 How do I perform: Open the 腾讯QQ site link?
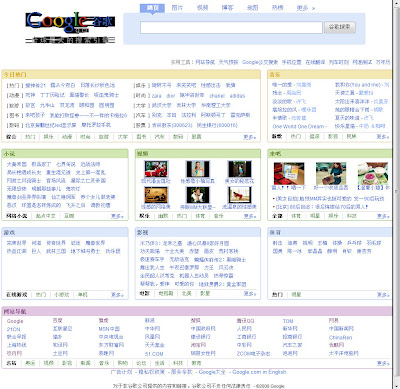[245, 321]
